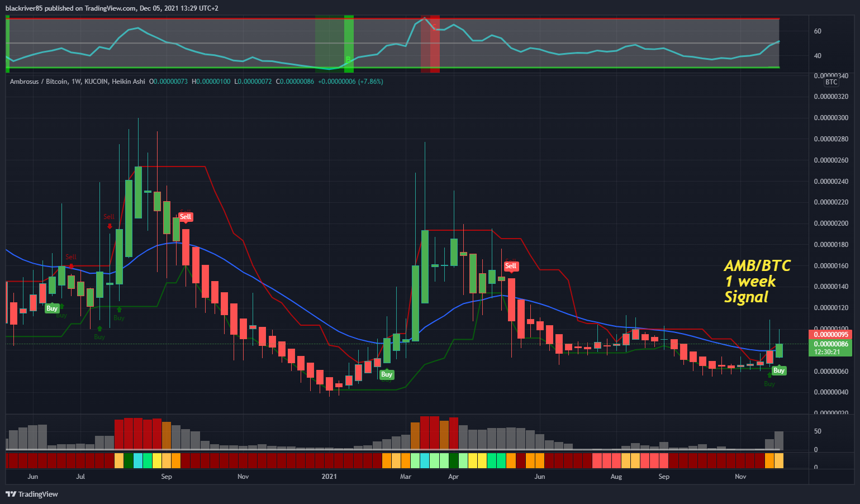This screenshot has height=504, width=860.
Task: Click the 0.00000160 price axis label
Action: click(x=831, y=266)
